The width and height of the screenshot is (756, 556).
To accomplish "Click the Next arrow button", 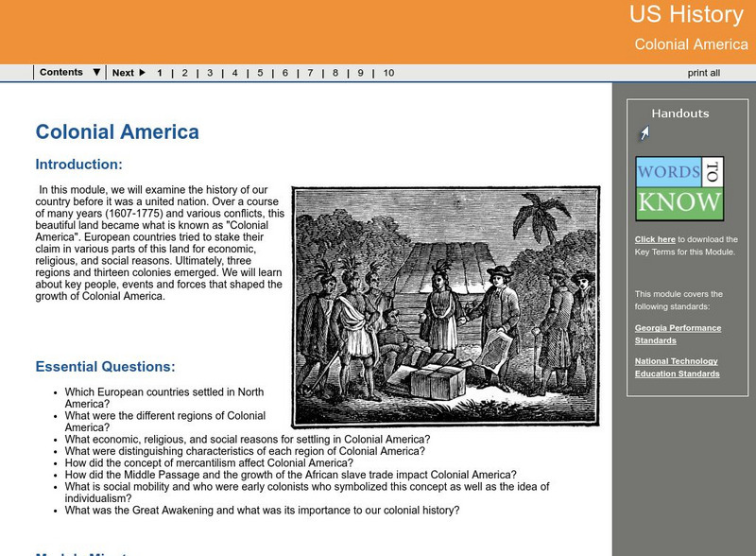I will (x=129, y=73).
